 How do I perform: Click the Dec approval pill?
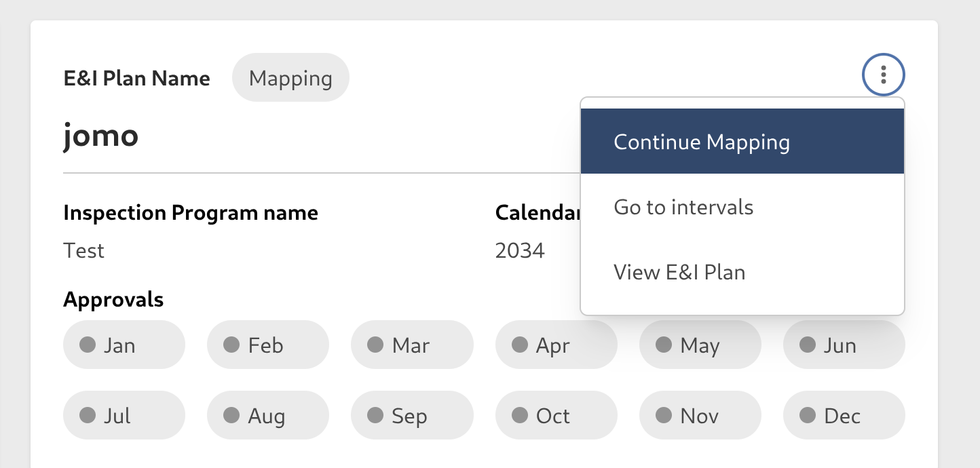click(844, 415)
